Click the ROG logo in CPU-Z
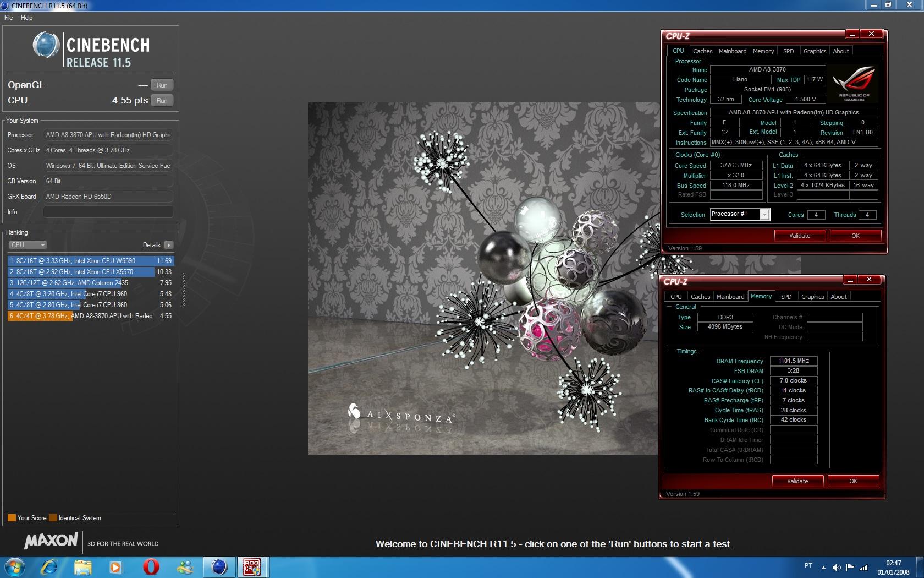The image size is (924, 578). (x=854, y=84)
